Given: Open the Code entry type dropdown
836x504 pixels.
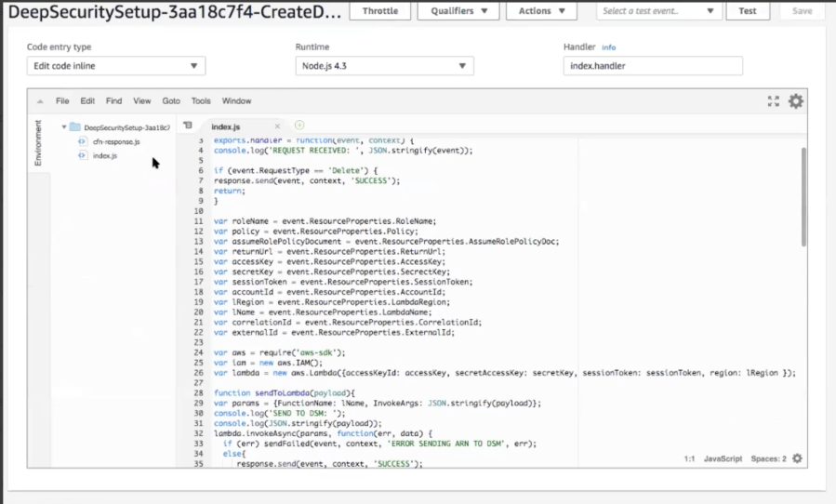Looking at the screenshot, I should pyautogui.click(x=116, y=66).
